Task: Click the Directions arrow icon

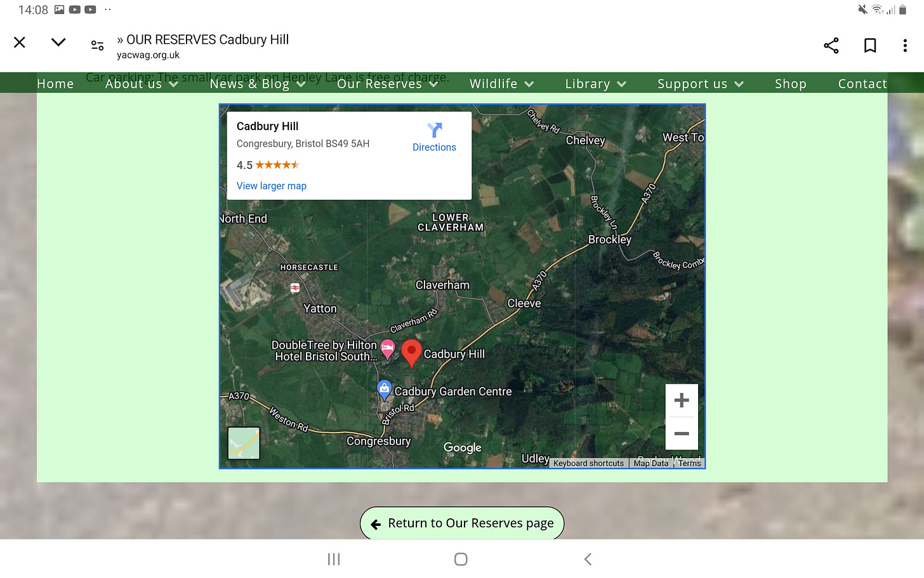Action: tap(434, 130)
